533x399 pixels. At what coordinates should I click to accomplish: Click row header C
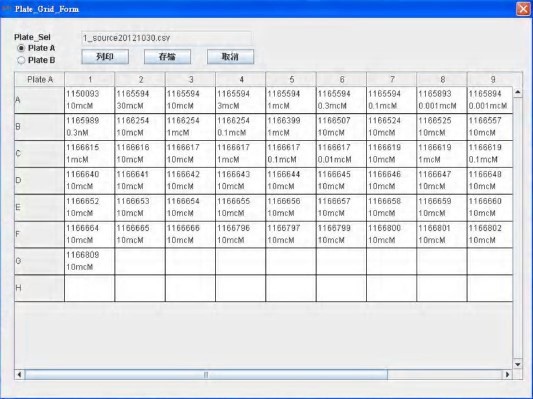click(39, 154)
